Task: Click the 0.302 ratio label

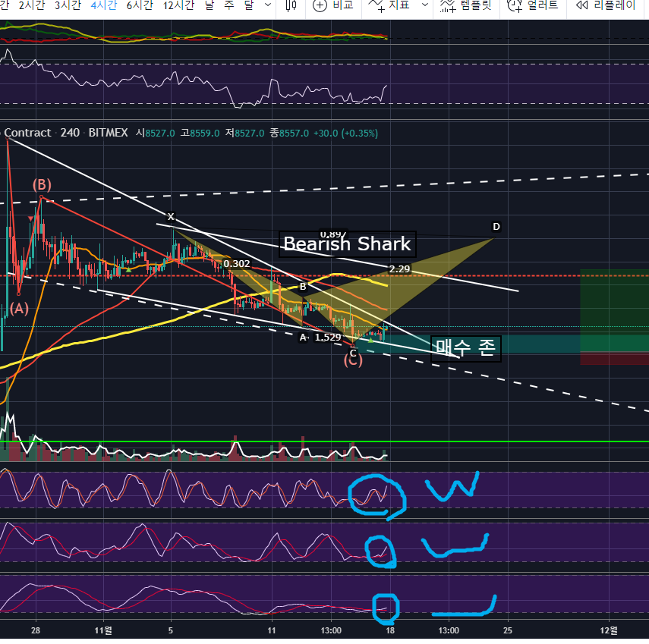Action: point(237,264)
